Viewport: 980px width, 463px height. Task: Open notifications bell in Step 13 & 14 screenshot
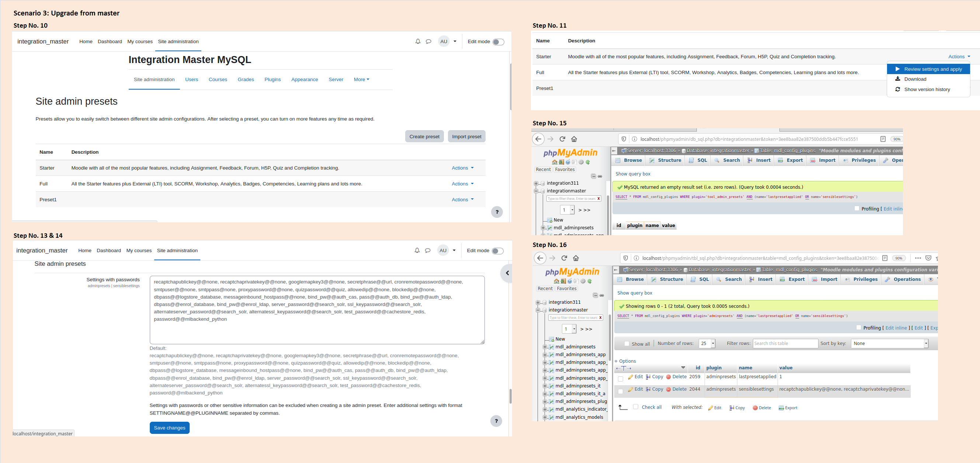[417, 250]
